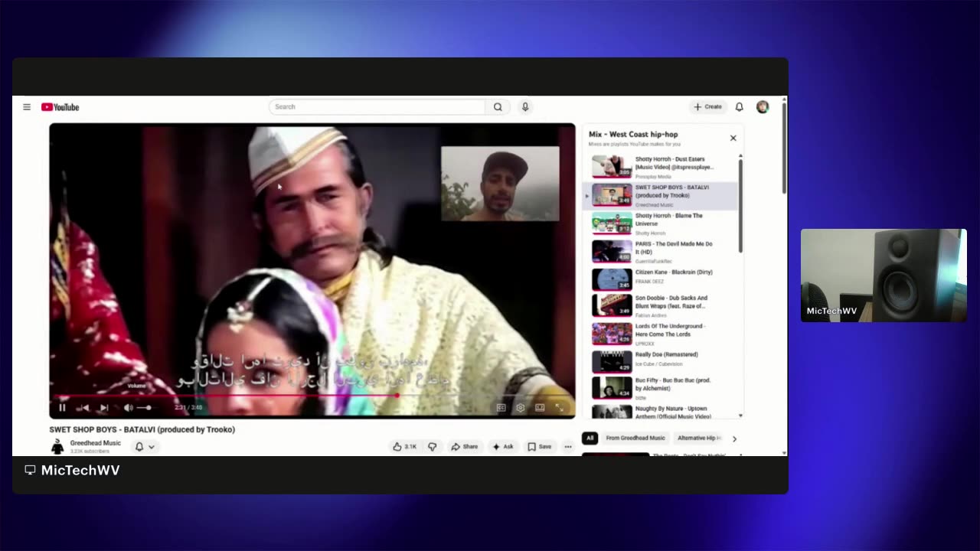Enter full screen mode

[x=560, y=408]
